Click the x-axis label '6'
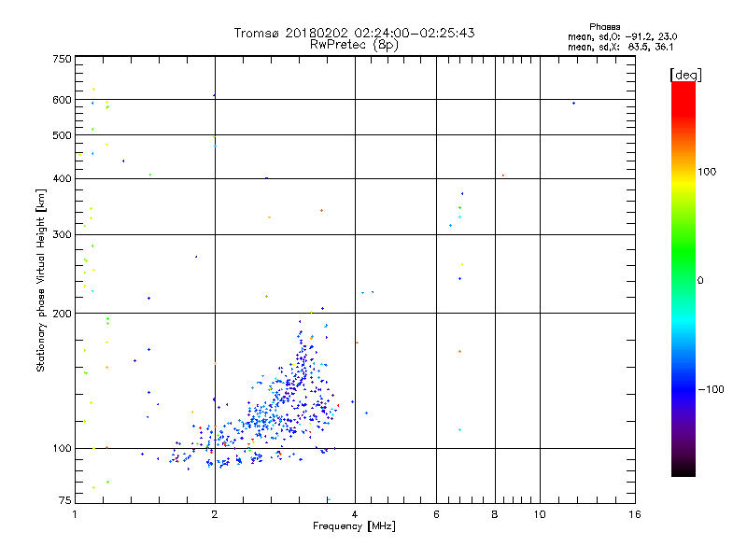Image resolution: width=747 pixels, height=560 pixels. [436, 514]
